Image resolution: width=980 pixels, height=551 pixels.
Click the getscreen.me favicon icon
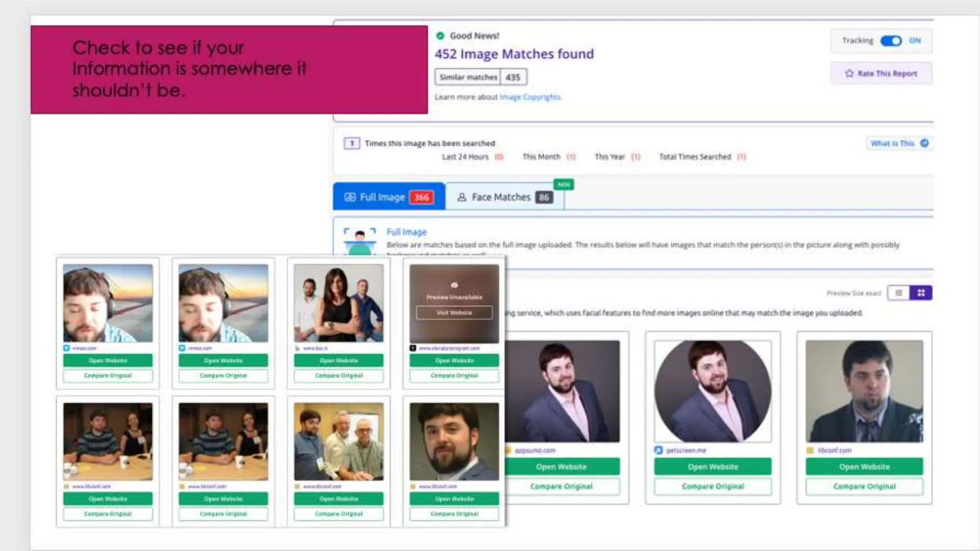[658, 450]
